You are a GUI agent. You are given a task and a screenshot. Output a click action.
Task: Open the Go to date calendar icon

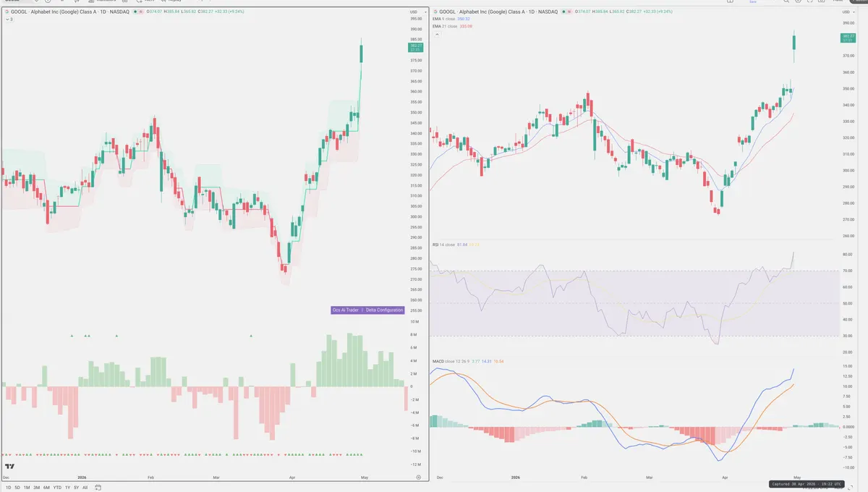[x=98, y=488]
